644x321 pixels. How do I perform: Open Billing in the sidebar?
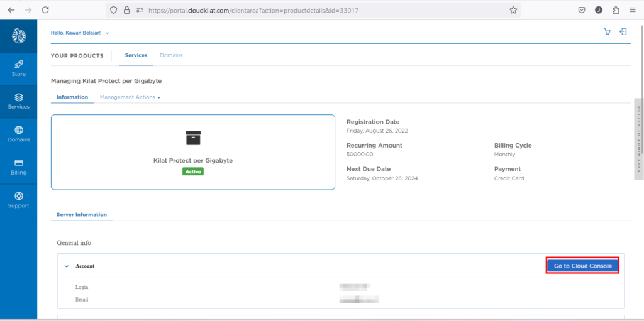18,168
